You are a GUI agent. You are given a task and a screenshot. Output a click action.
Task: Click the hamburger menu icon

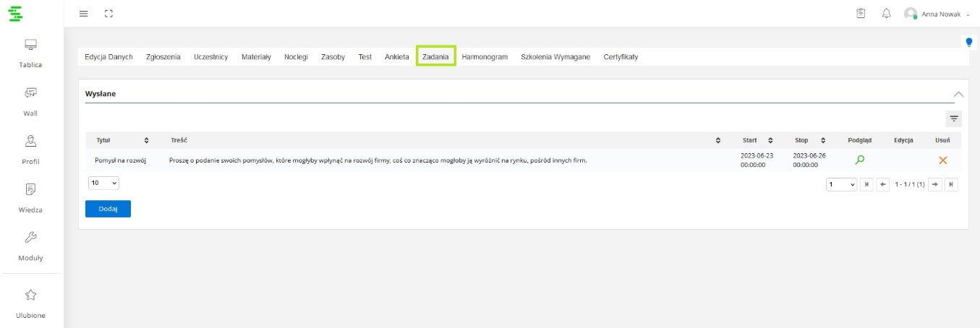click(x=84, y=14)
